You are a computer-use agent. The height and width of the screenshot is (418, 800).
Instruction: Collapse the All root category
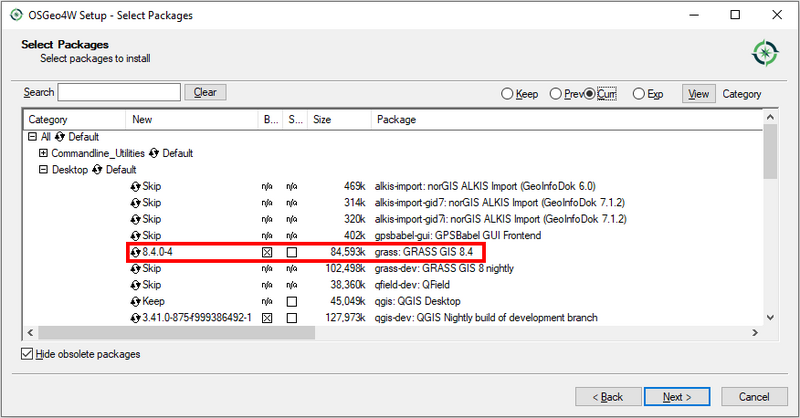pyautogui.click(x=32, y=137)
